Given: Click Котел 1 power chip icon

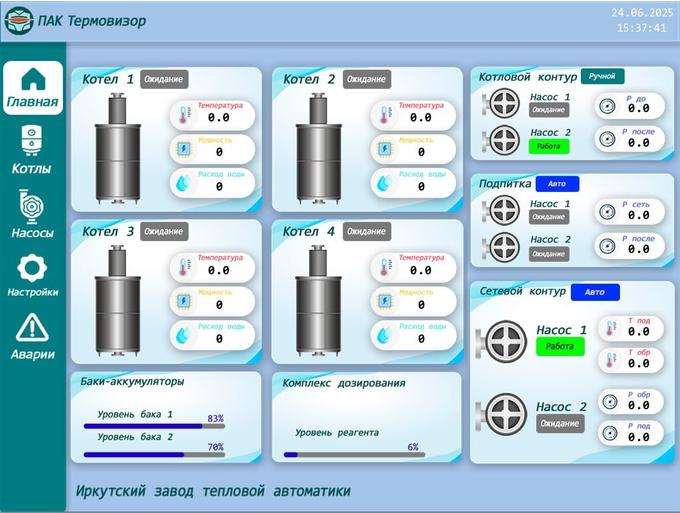Looking at the screenshot, I should pos(183,149).
